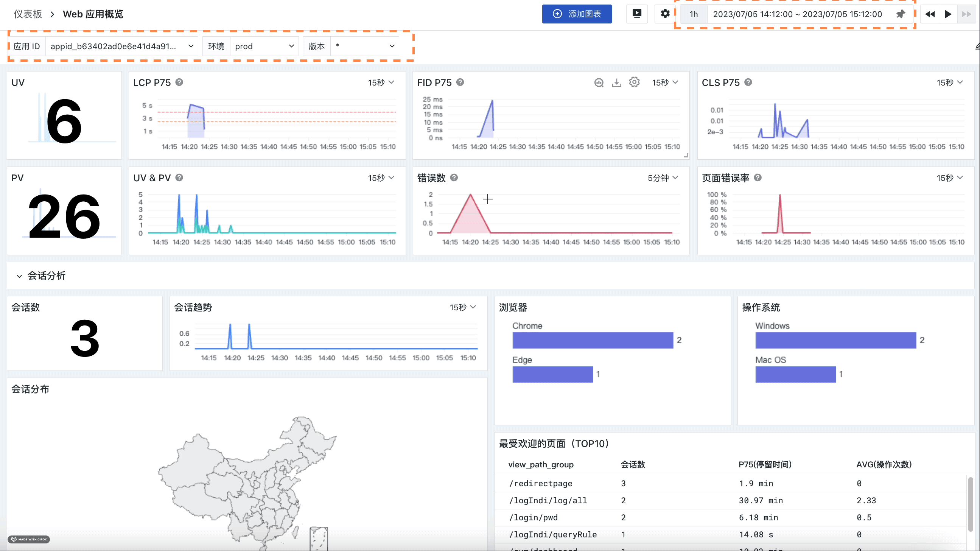Click the 2.33 average operations cell
The height and width of the screenshot is (551, 980).
(866, 500)
